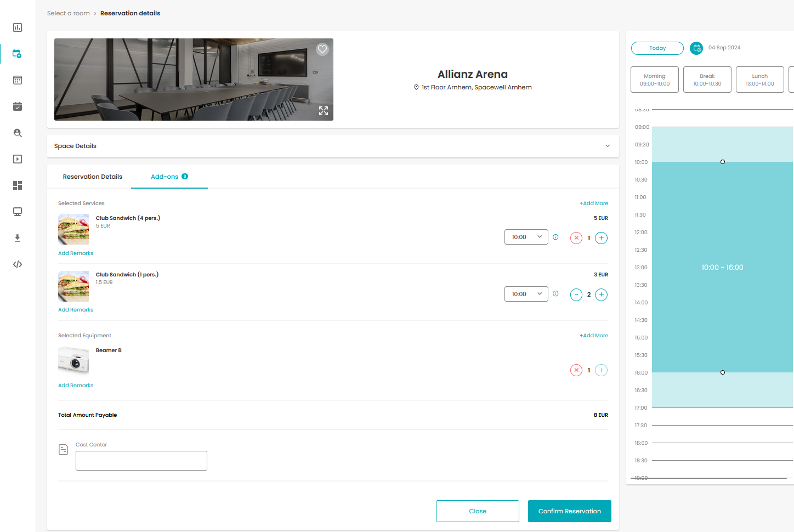Open the download sidebar icon

point(18,238)
